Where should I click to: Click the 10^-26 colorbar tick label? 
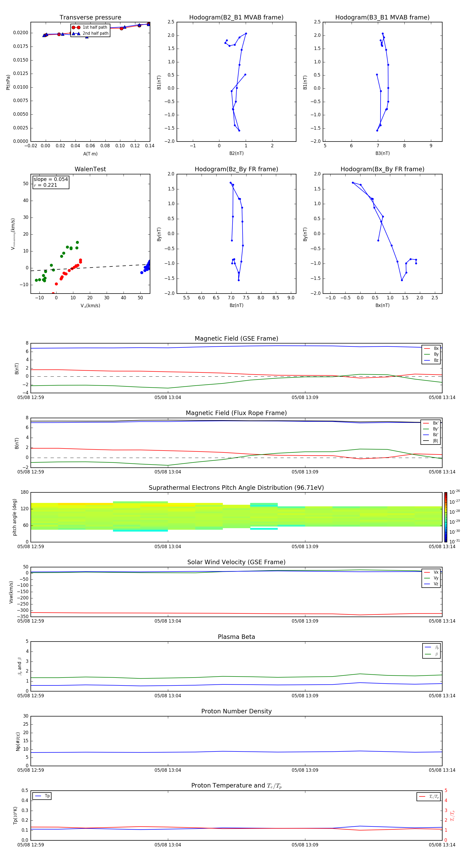tap(455, 492)
